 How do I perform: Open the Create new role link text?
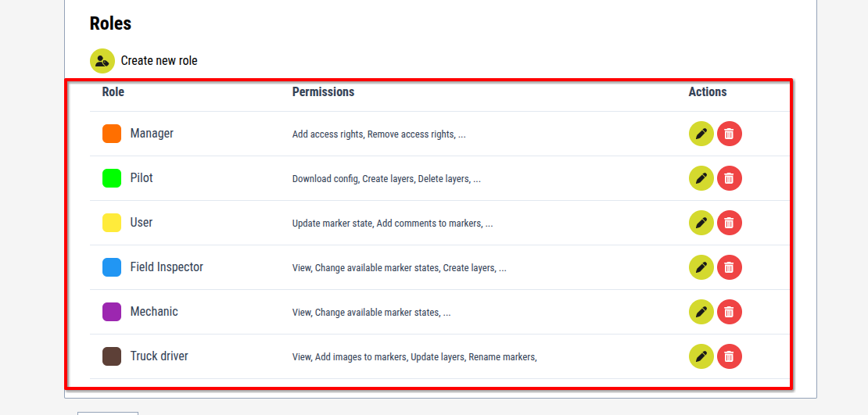[160, 60]
